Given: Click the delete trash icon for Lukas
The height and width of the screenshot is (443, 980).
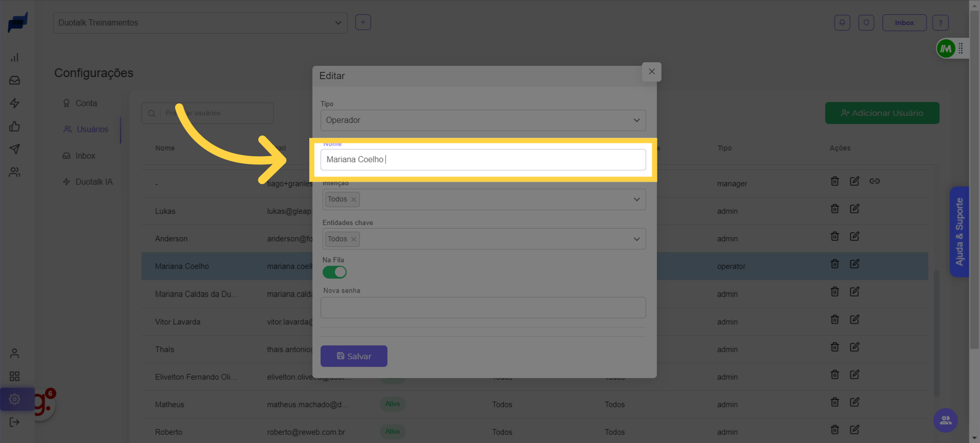Looking at the screenshot, I should 835,209.
